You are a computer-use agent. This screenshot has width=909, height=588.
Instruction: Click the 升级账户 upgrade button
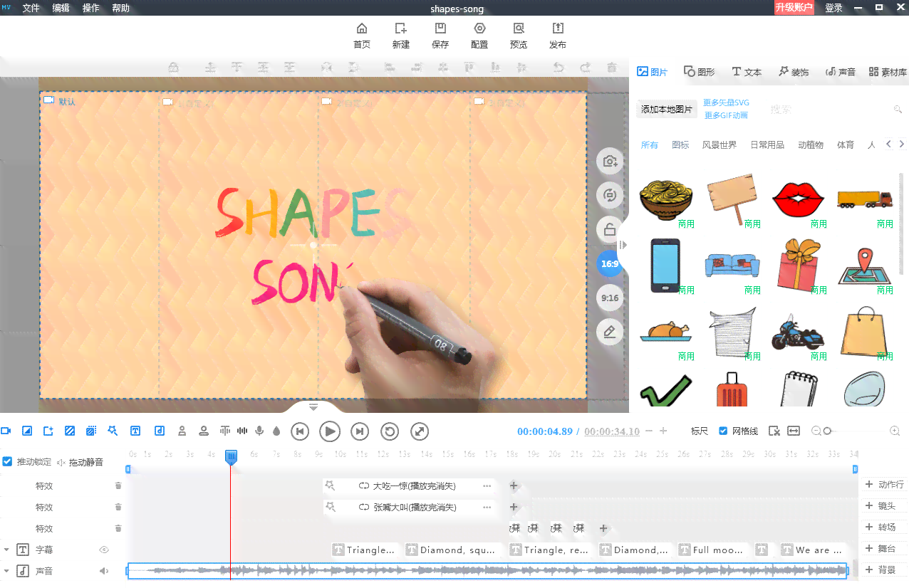pos(794,8)
